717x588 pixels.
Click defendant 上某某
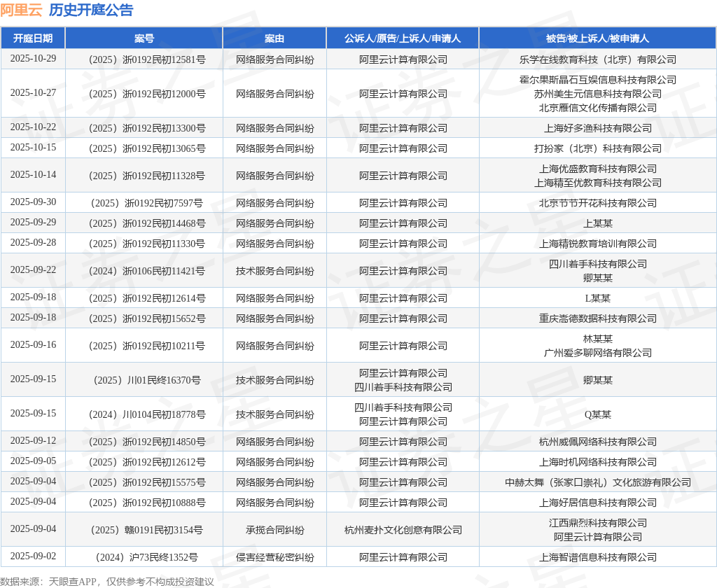pyautogui.click(x=598, y=223)
